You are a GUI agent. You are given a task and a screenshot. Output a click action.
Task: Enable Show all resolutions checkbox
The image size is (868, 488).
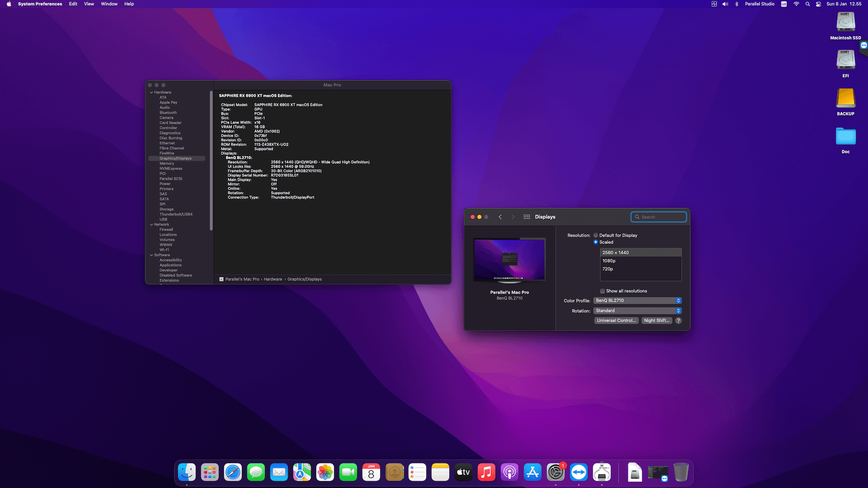pos(603,291)
